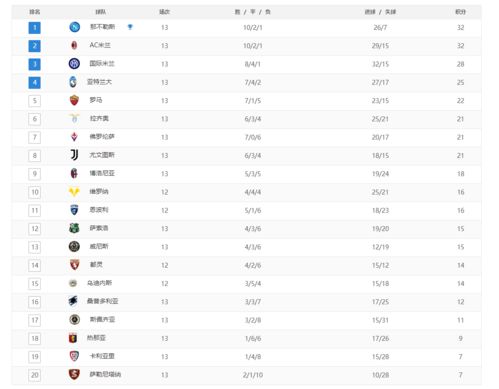
Task: Click the trophy icon beside Napoli
Action: pos(130,27)
